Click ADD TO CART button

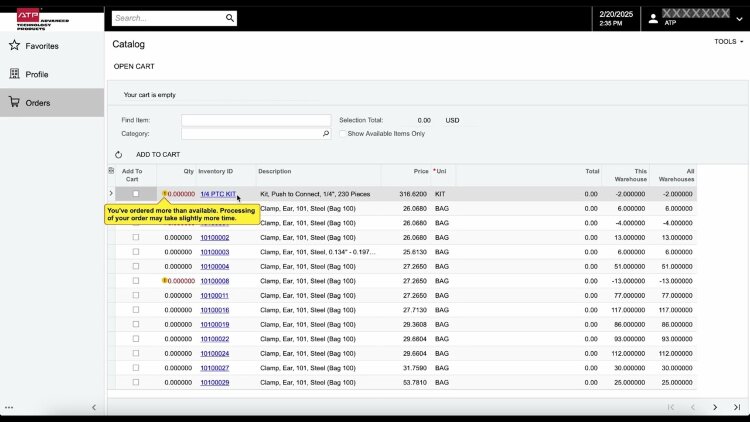click(158, 155)
